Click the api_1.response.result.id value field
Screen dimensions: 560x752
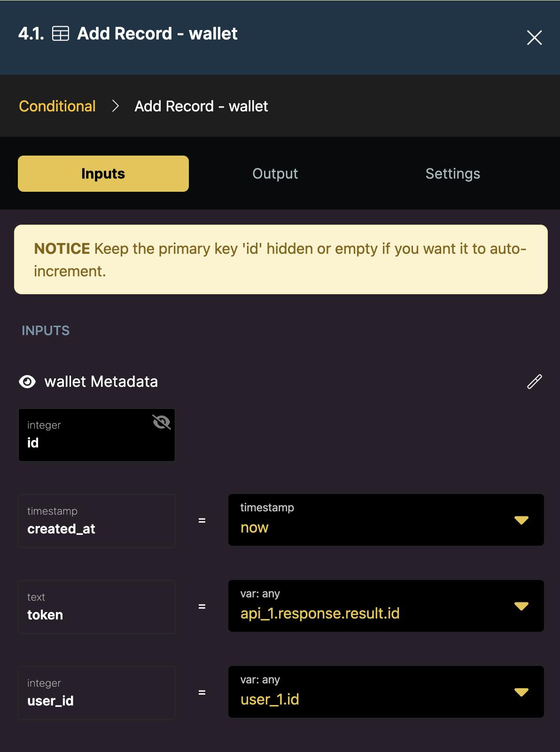[366, 606]
